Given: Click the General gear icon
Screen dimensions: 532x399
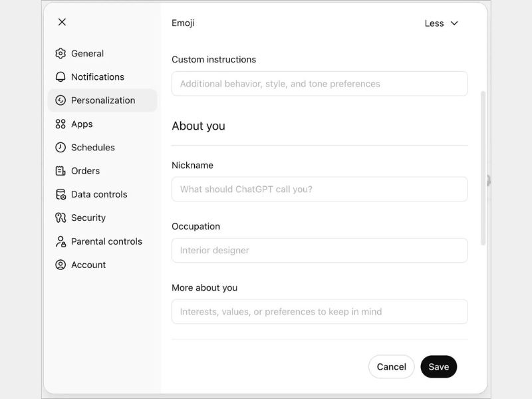Looking at the screenshot, I should tap(61, 53).
